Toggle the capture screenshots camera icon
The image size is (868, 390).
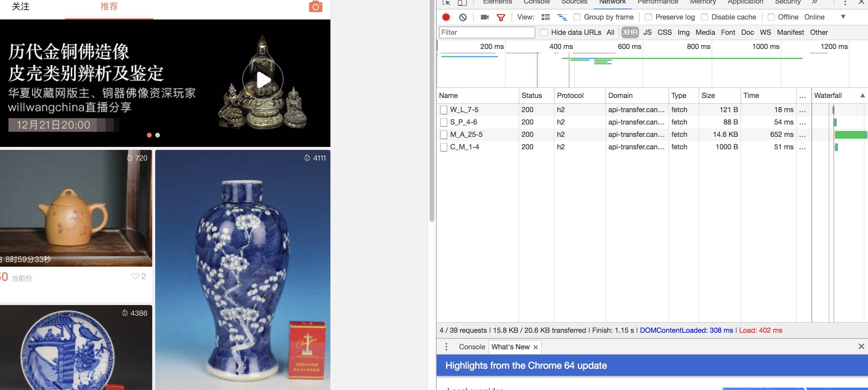point(484,17)
